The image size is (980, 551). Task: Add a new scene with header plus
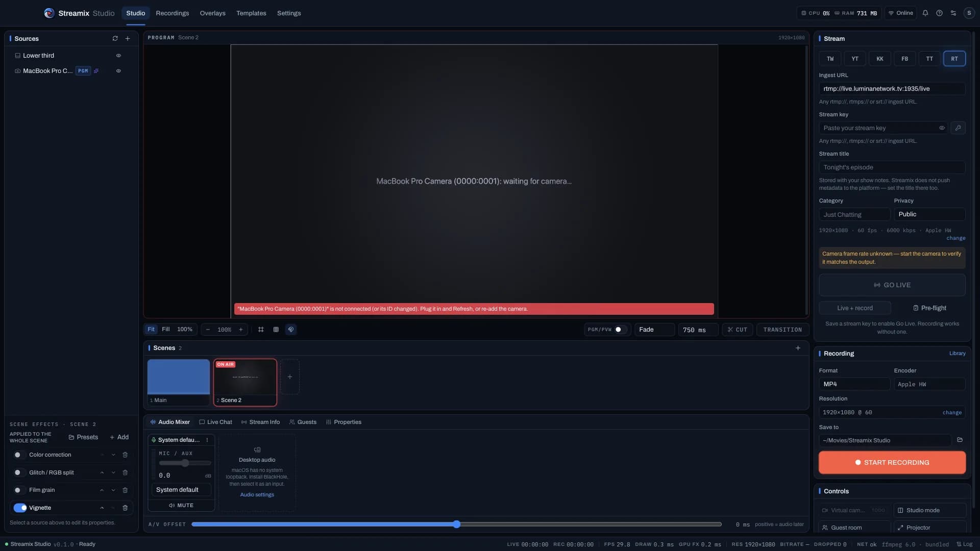(798, 348)
